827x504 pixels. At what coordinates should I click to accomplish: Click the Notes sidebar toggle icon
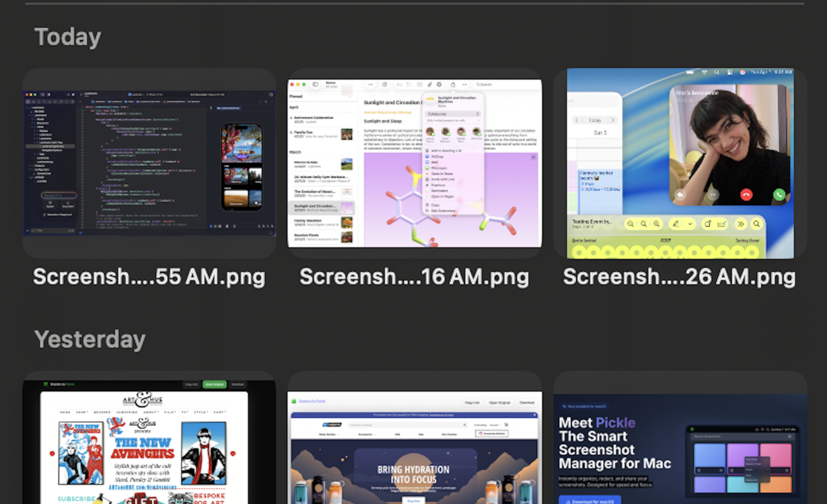pos(315,85)
